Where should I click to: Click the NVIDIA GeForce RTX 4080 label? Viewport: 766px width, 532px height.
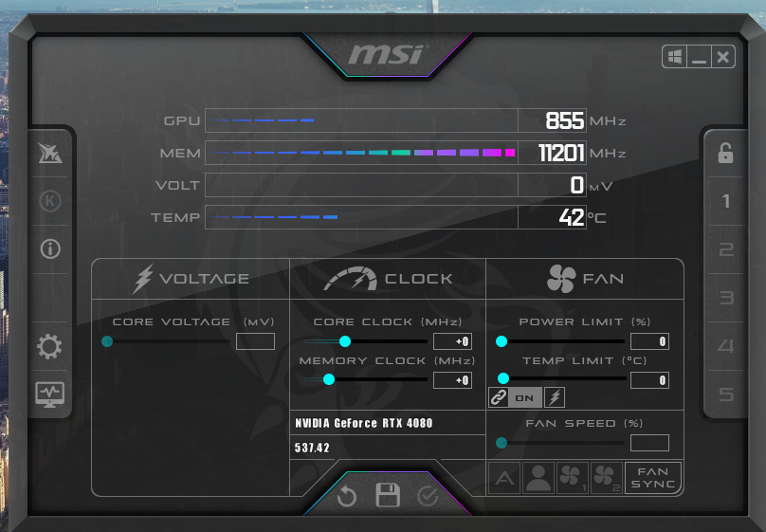(363, 423)
